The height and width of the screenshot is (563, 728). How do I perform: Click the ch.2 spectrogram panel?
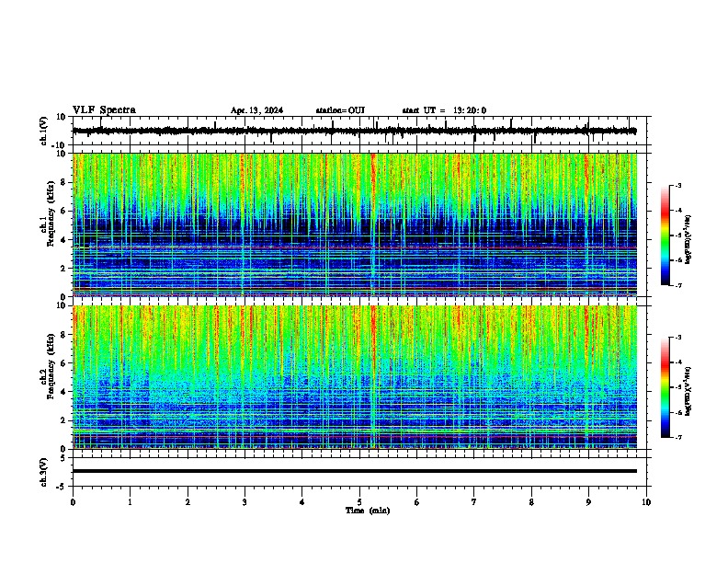354,377
